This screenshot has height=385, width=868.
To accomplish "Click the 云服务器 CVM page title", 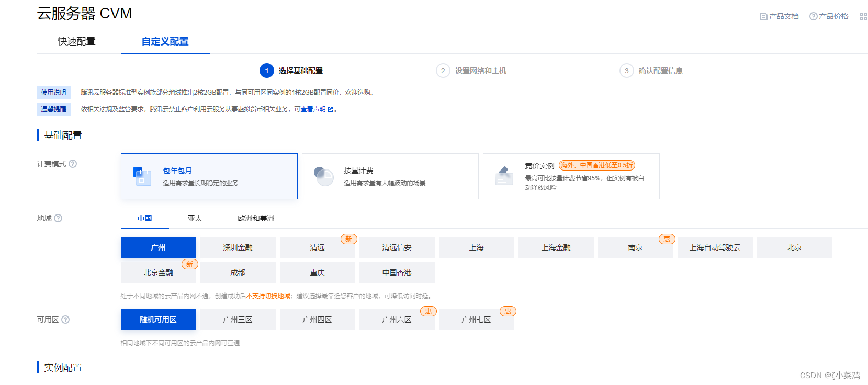I will click(x=84, y=13).
